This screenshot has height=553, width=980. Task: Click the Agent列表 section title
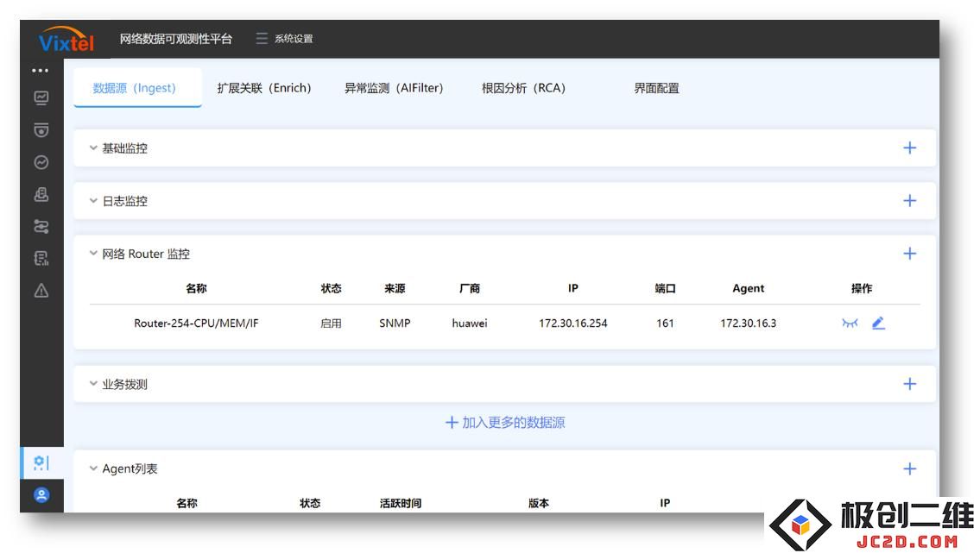pos(130,468)
